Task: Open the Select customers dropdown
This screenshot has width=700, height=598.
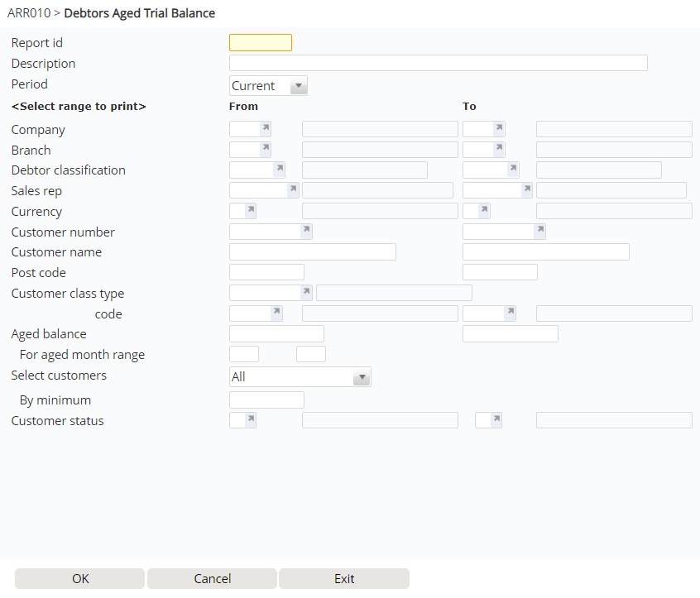Action: click(361, 377)
